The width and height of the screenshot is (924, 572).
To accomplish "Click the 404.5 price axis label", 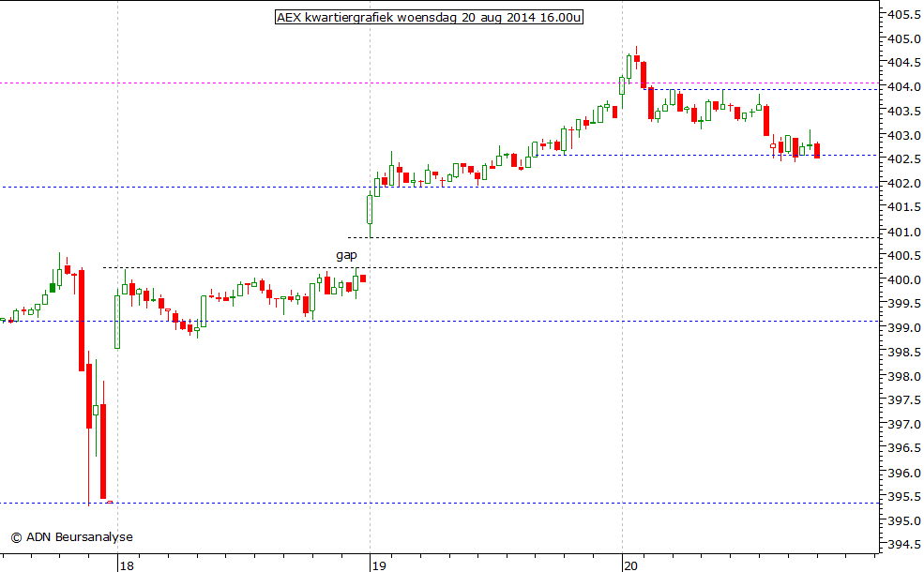I will click(903, 63).
